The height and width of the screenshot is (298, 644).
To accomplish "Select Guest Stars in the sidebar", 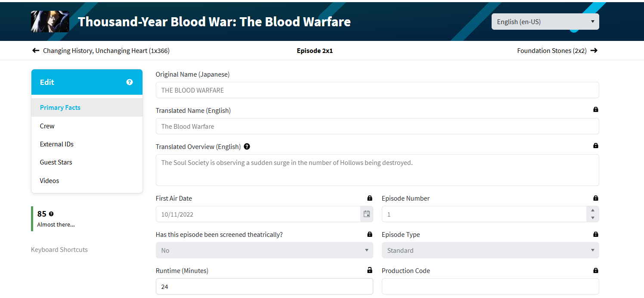I will 56,162.
